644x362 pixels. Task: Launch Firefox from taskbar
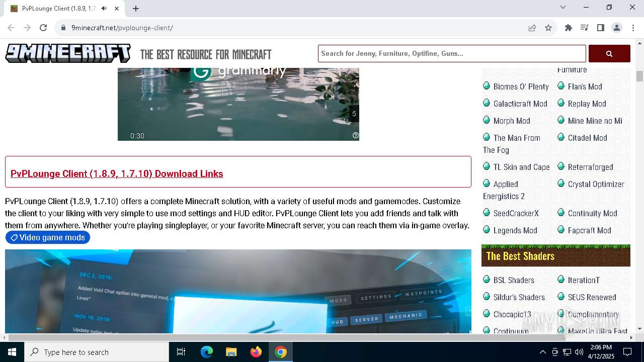click(256, 352)
